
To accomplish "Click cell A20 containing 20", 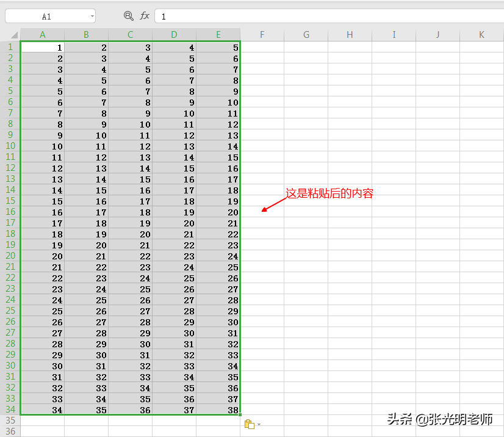I will pos(43,256).
